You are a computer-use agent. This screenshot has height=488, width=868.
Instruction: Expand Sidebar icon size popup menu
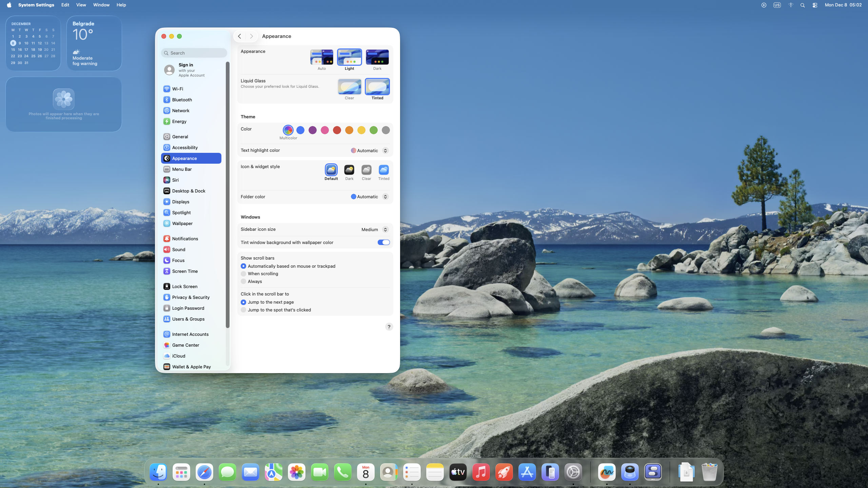tap(374, 229)
